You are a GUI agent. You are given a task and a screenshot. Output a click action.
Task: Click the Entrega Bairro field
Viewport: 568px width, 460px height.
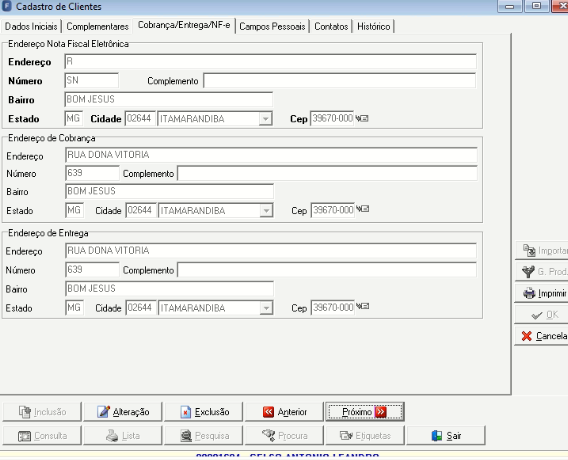[x=169, y=288]
